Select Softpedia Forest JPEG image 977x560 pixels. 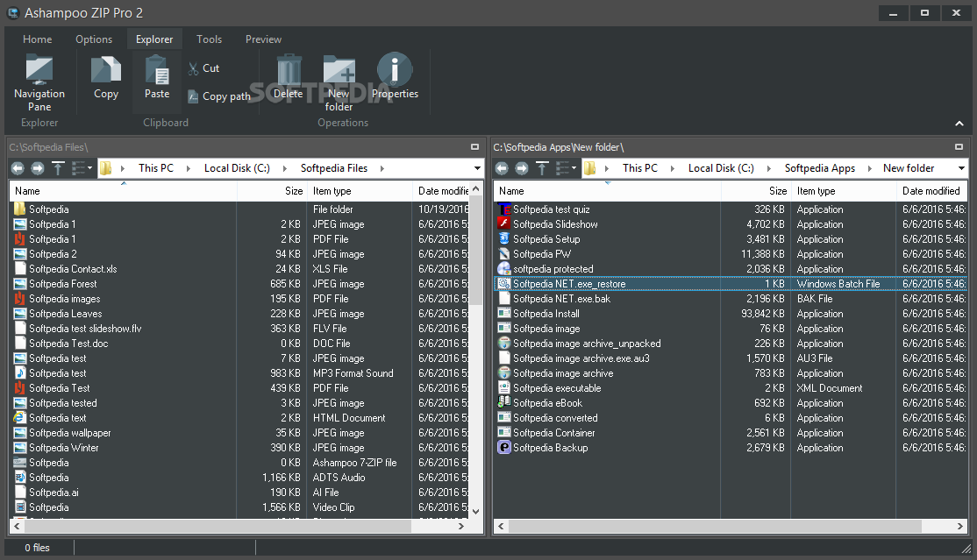point(240,284)
